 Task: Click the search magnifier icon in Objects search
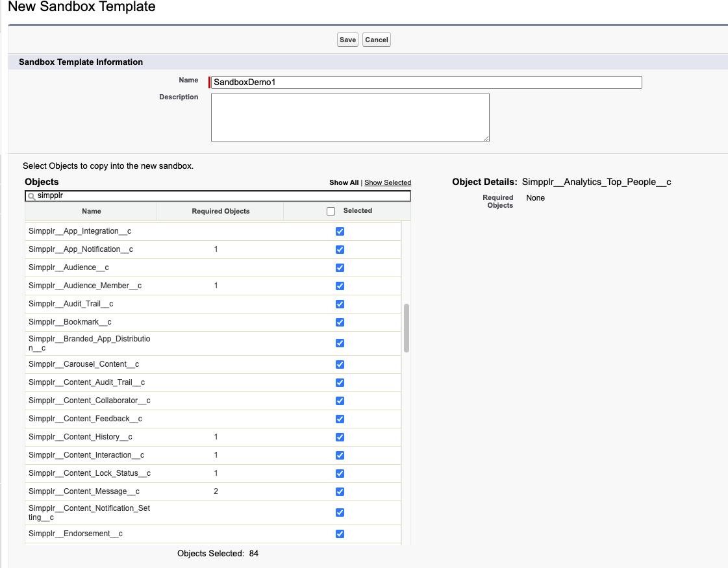coord(32,195)
